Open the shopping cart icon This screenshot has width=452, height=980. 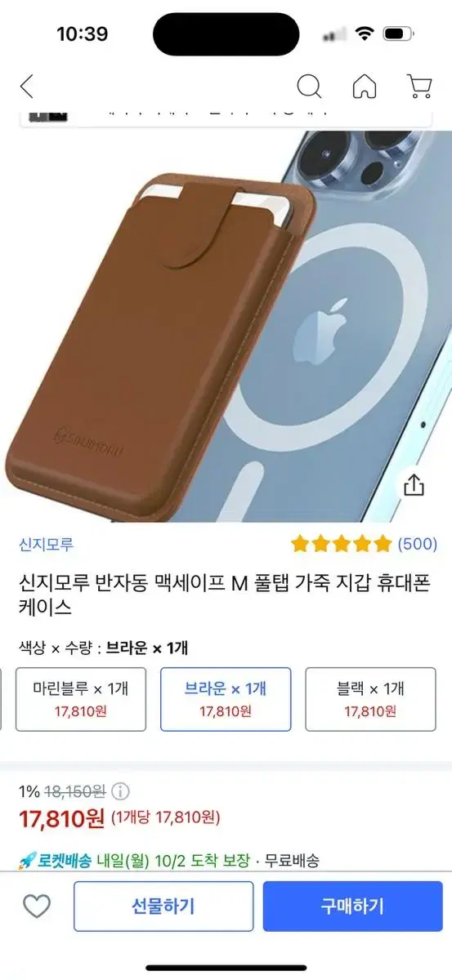click(x=418, y=86)
